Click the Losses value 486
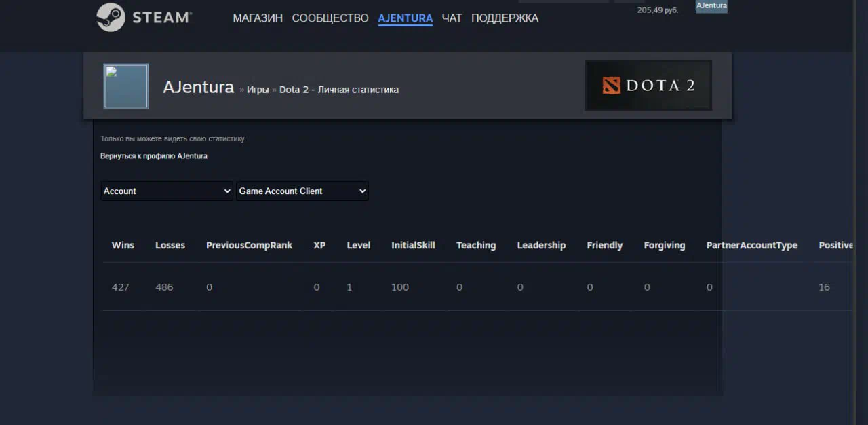The width and height of the screenshot is (868, 425). (x=164, y=287)
